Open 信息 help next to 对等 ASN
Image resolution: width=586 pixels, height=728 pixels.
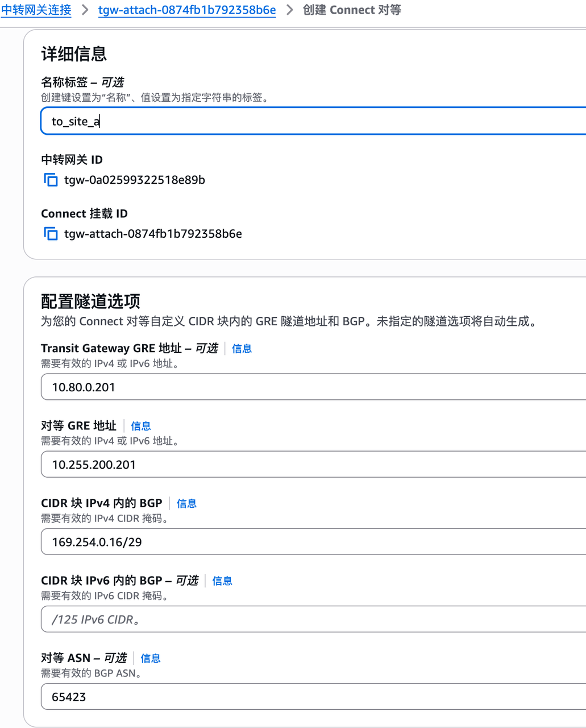(x=150, y=658)
